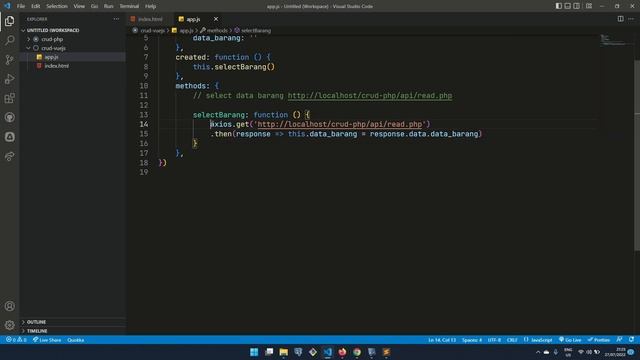
Task: Open the Explorer view in activity bar
Action: point(9,21)
